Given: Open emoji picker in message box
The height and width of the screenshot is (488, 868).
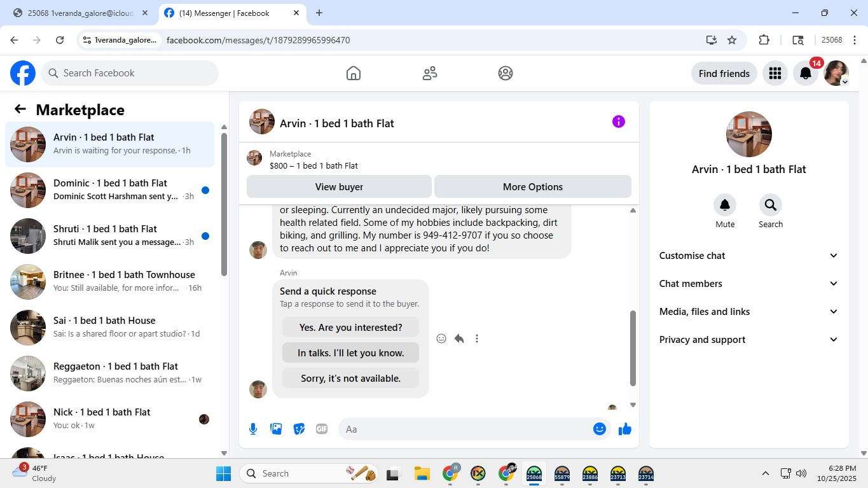Looking at the screenshot, I should [x=599, y=429].
